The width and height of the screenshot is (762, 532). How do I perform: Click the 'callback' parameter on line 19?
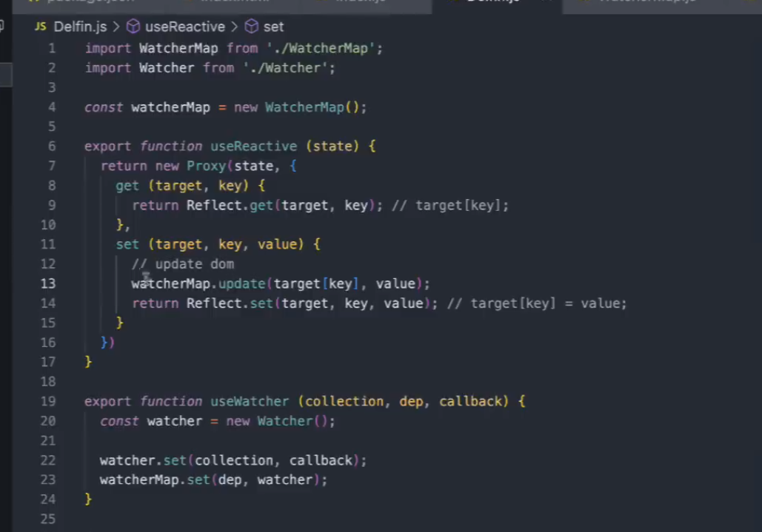coord(470,402)
